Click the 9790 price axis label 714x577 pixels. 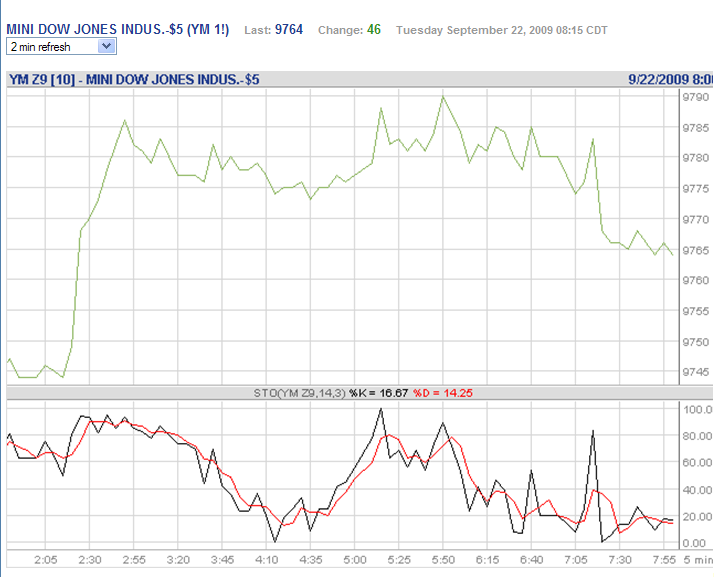[695, 97]
